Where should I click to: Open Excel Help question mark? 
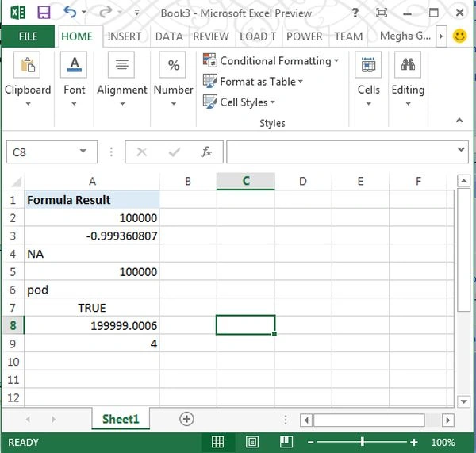(x=355, y=13)
